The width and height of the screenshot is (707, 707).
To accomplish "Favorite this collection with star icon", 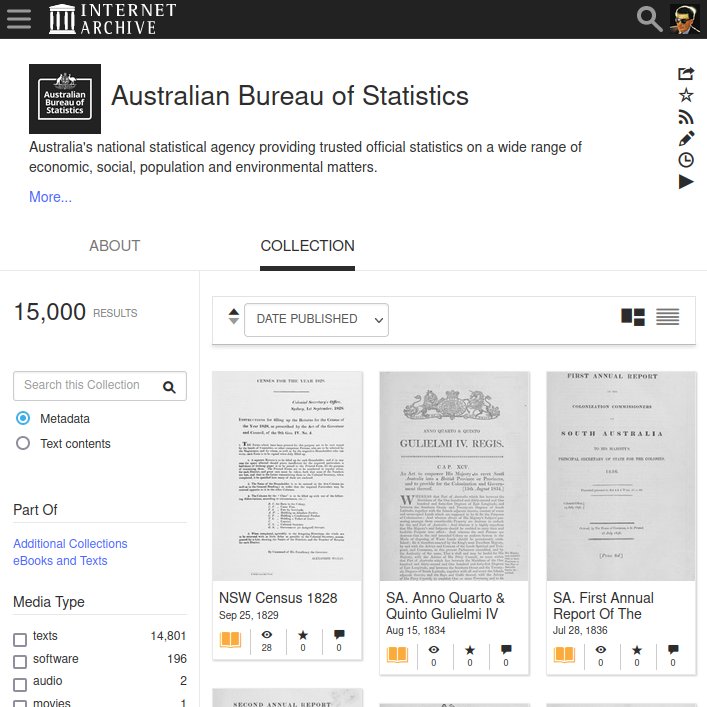I will 686,95.
